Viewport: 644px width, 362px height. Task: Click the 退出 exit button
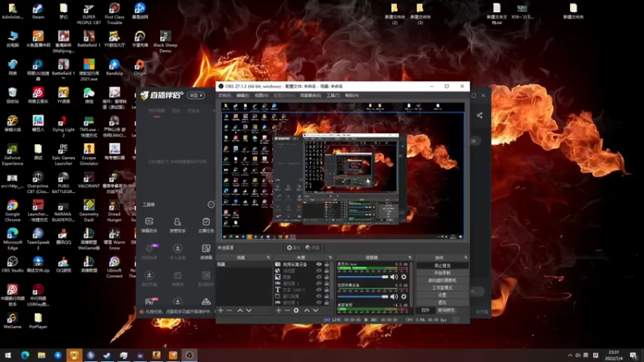pos(442,302)
